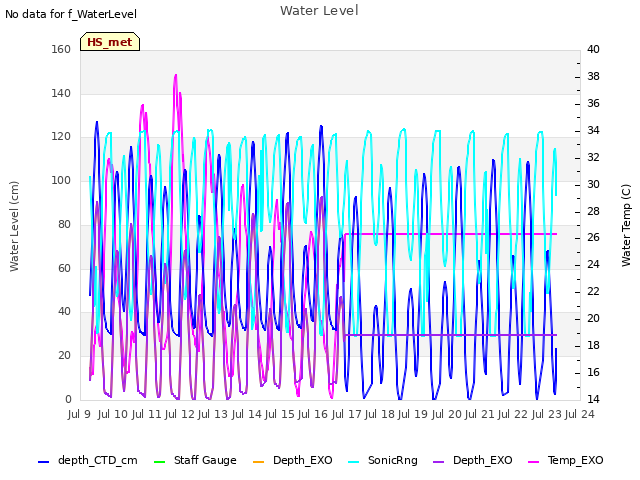Click the 40 right axis temperature value
640x480 pixels.
coord(593,49)
